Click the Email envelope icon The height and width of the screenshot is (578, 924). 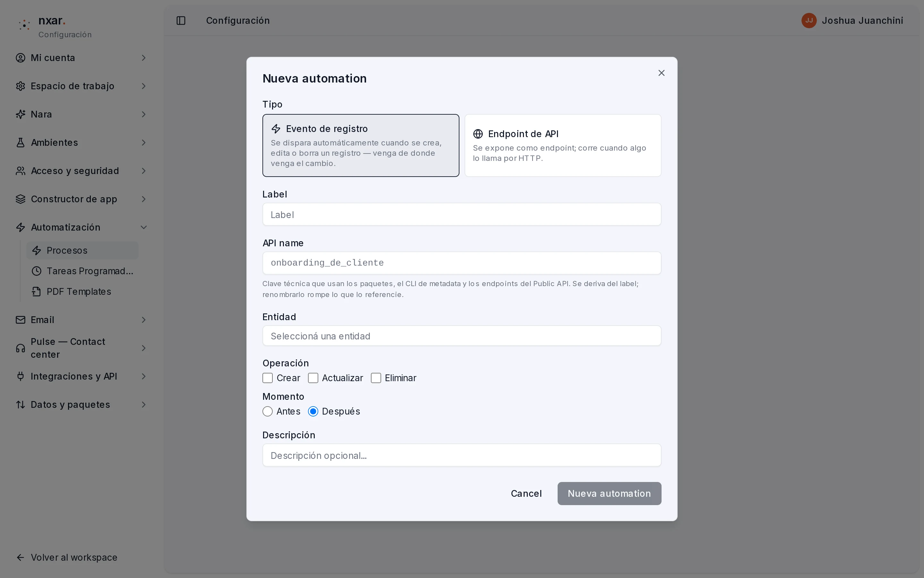[21, 320]
